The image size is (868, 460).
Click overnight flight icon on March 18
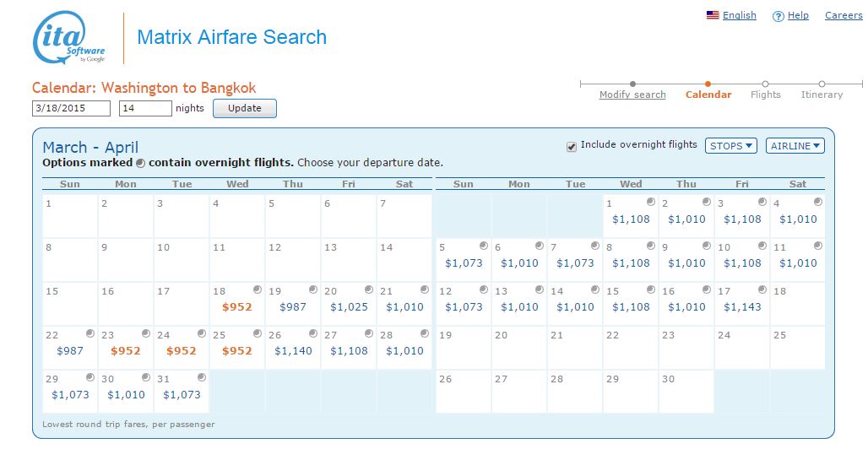click(258, 290)
